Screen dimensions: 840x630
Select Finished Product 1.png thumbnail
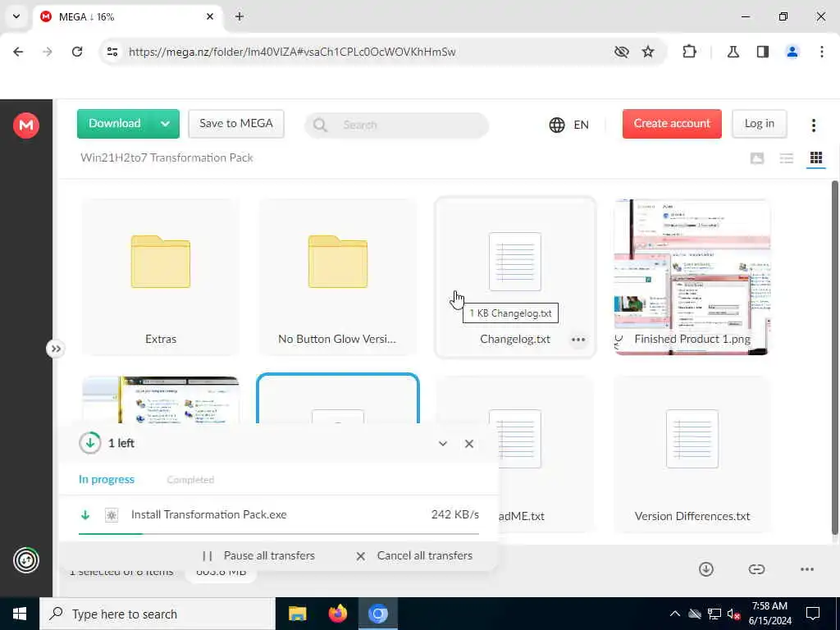(x=692, y=277)
